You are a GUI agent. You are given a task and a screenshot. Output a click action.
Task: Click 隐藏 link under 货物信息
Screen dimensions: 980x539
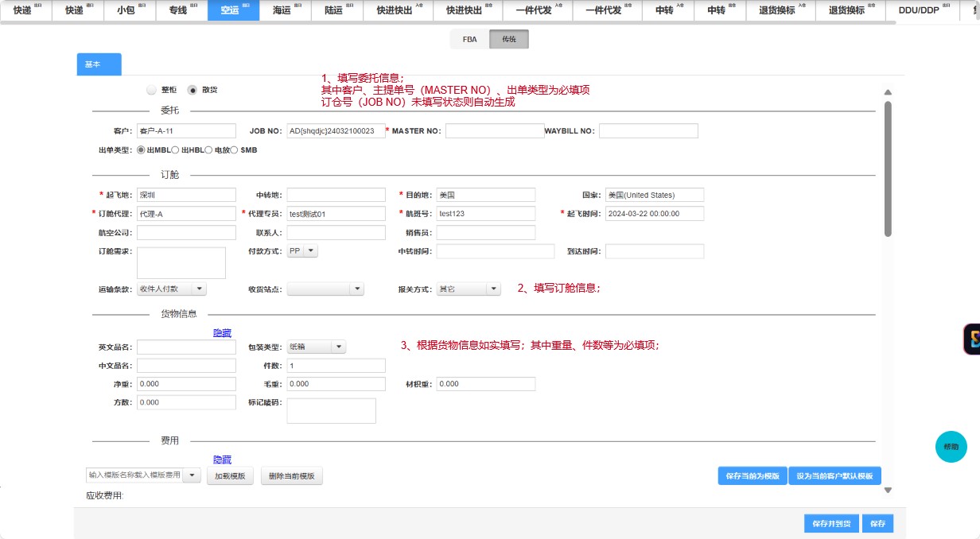[222, 332]
